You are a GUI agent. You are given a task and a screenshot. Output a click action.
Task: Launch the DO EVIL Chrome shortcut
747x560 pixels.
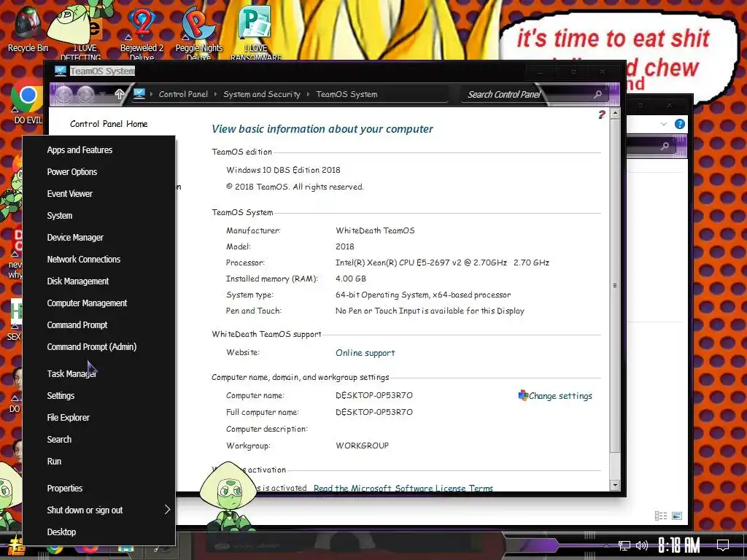(x=27, y=102)
